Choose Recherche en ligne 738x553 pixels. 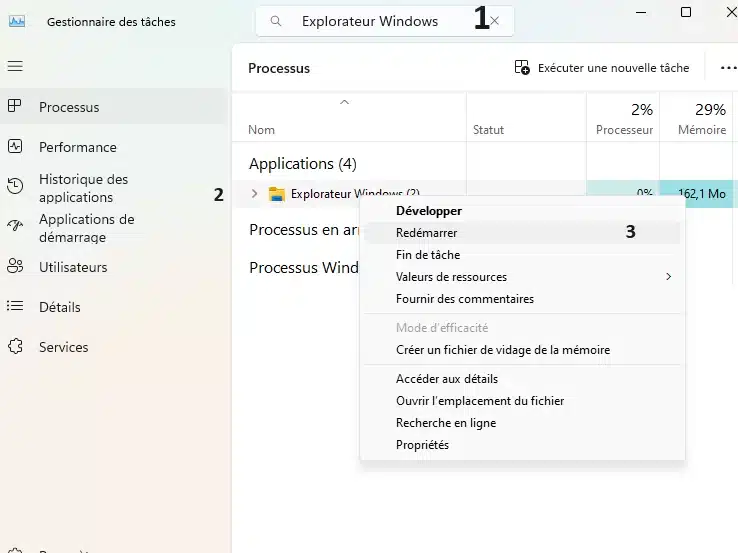(522, 423)
